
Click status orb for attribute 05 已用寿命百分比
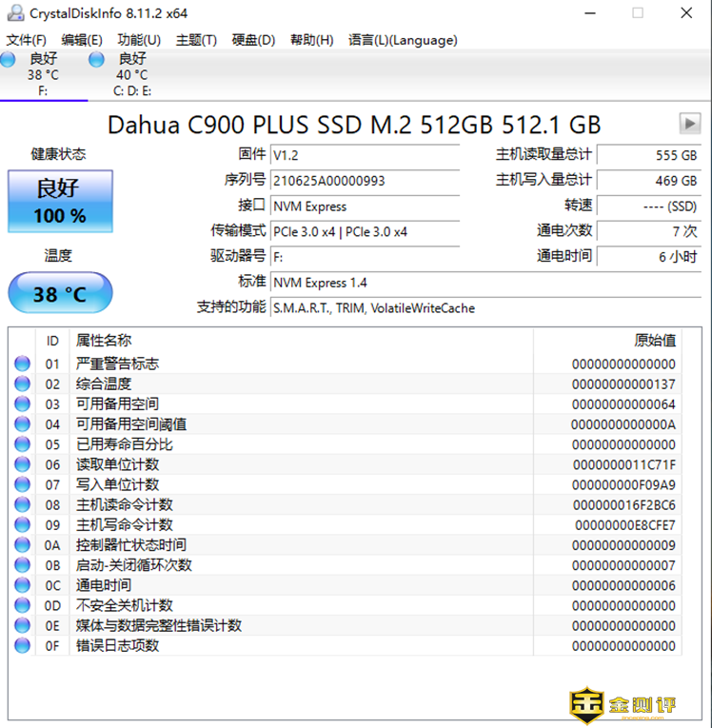22,444
